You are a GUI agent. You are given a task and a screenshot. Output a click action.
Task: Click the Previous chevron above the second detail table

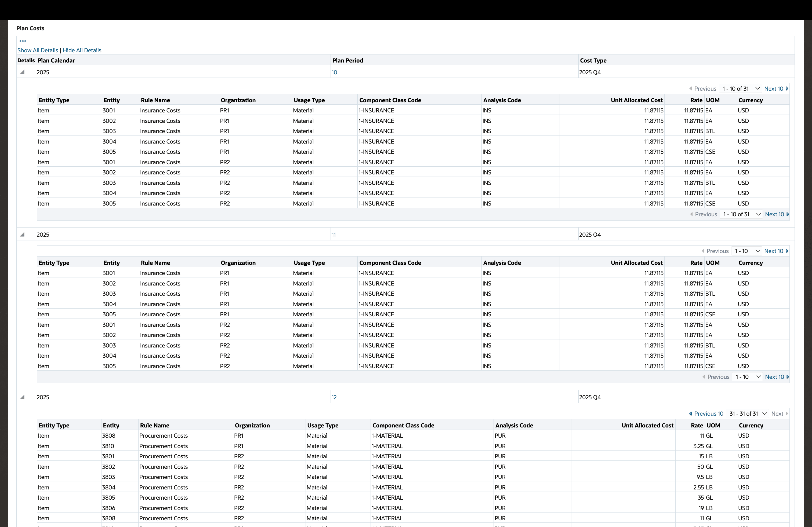[703, 251]
